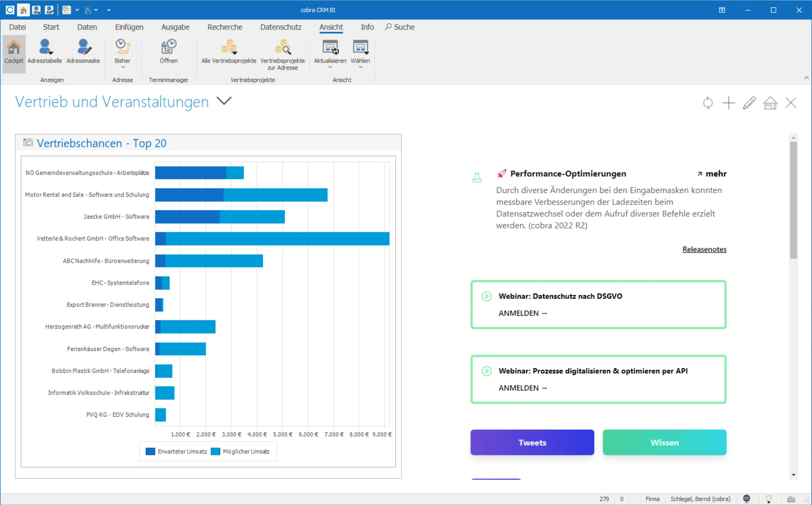Click the keyboard icon in status bar
812x505 pixels.
coord(791,499)
